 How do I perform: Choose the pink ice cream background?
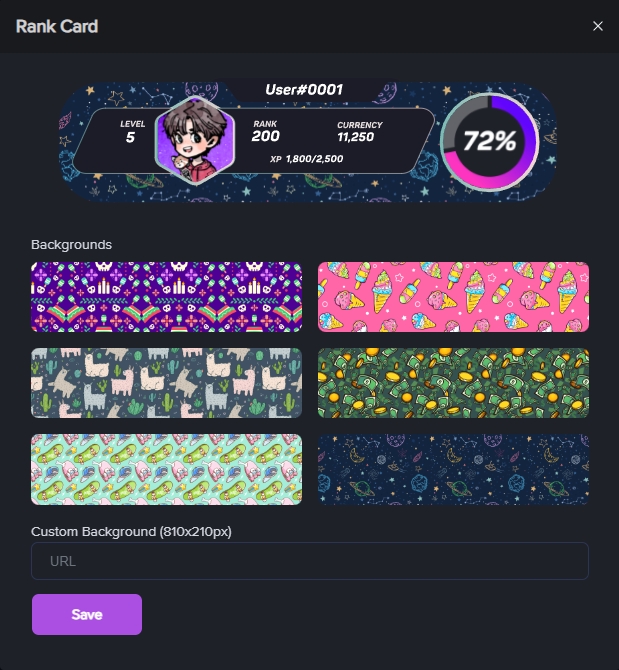[453, 297]
